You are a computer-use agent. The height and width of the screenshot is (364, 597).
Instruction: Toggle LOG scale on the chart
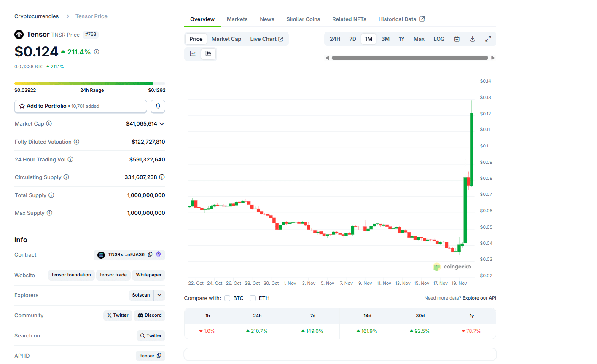pos(438,38)
